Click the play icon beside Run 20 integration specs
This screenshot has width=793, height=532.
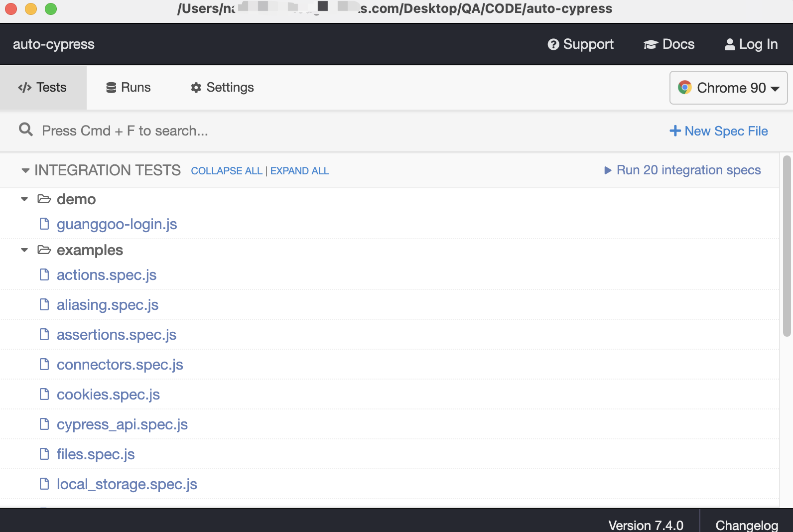pos(608,170)
